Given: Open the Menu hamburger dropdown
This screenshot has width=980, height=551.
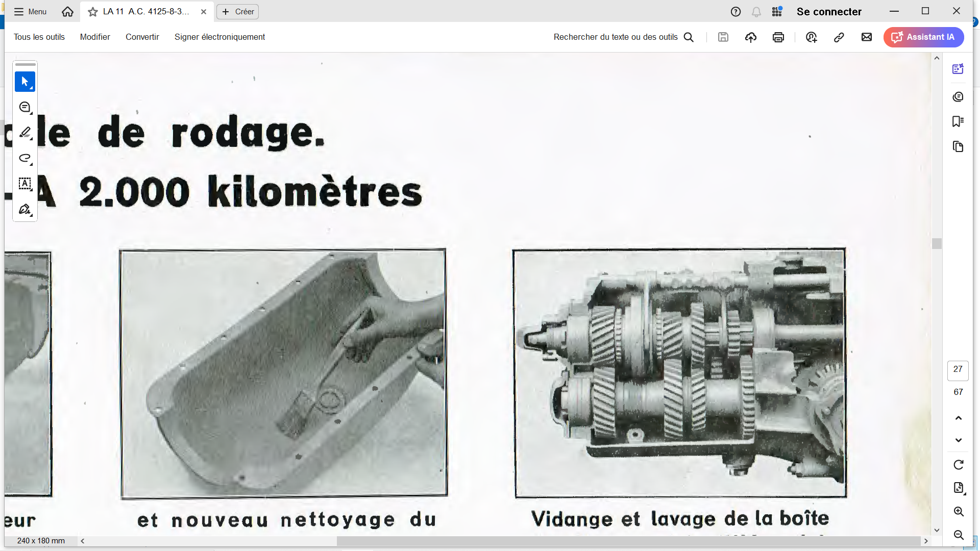Looking at the screenshot, I should (x=30, y=12).
